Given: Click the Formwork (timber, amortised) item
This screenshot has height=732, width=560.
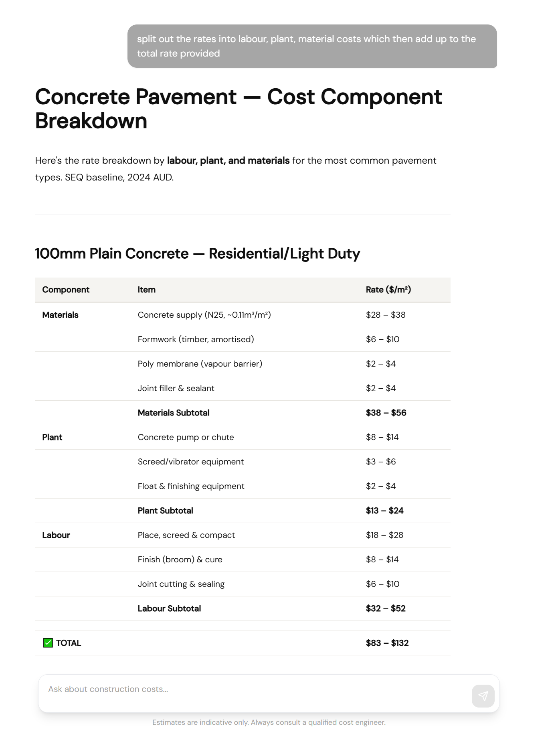Looking at the screenshot, I should point(196,339).
